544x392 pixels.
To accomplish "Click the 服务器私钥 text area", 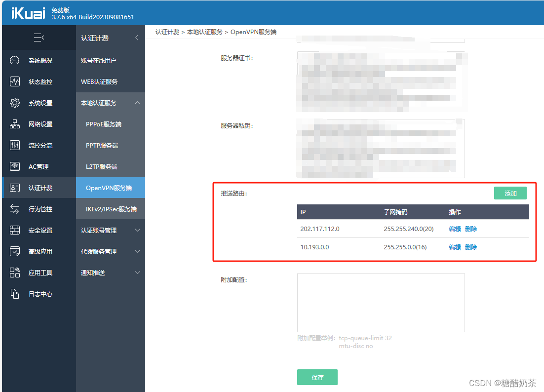I will coord(381,149).
